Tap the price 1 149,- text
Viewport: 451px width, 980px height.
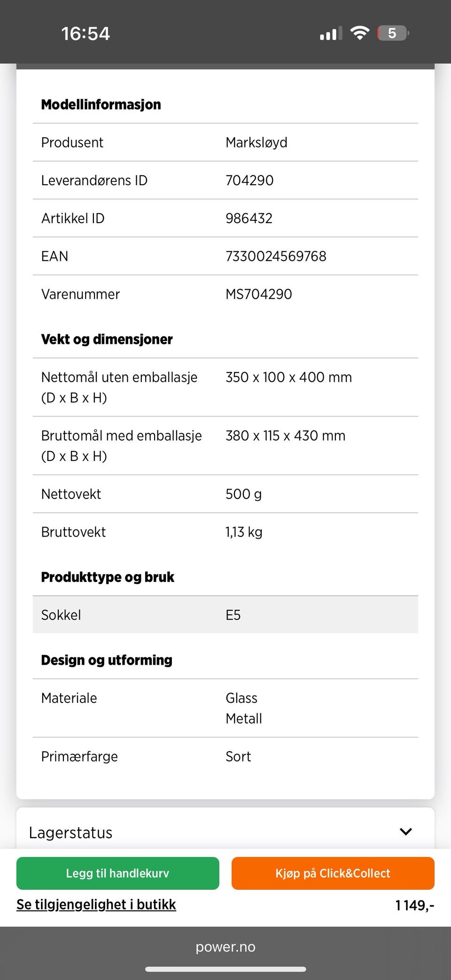(x=414, y=905)
